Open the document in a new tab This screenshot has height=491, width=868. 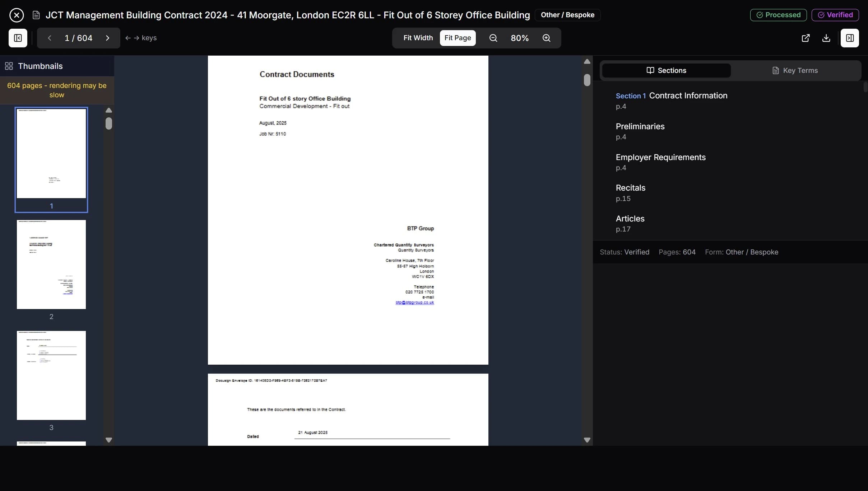click(806, 38)
